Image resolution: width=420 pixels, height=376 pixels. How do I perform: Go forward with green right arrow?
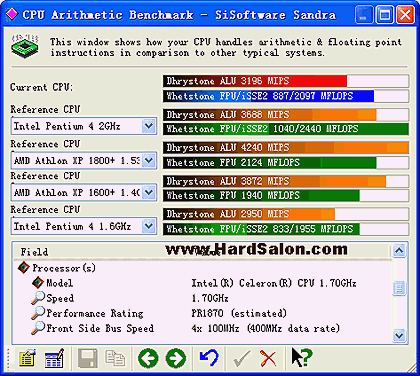(x=176, y=358)
